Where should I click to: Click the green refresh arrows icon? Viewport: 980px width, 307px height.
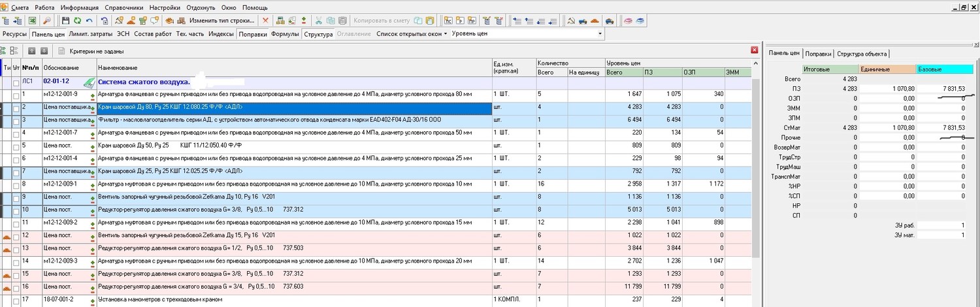77,21
